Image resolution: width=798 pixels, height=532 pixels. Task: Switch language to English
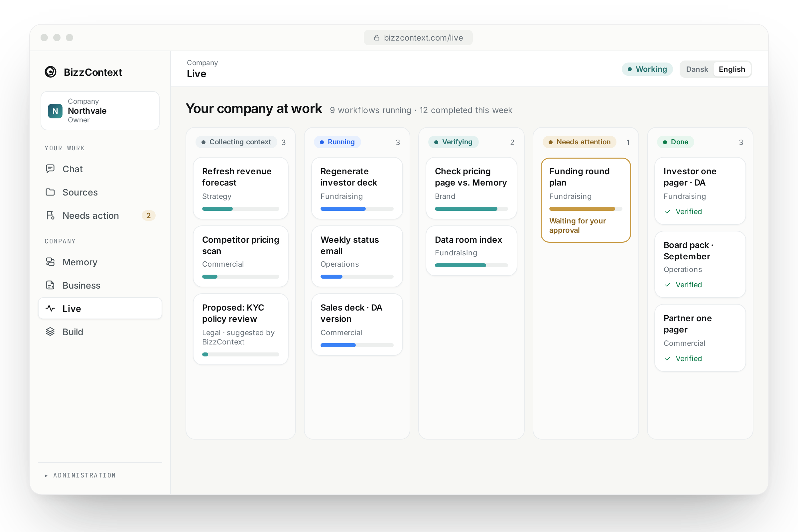[x=732, y=69]
